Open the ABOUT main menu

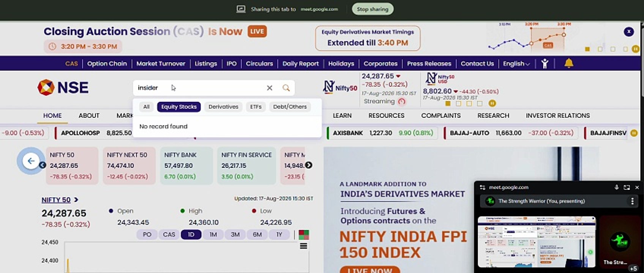[x=89, y=116]
